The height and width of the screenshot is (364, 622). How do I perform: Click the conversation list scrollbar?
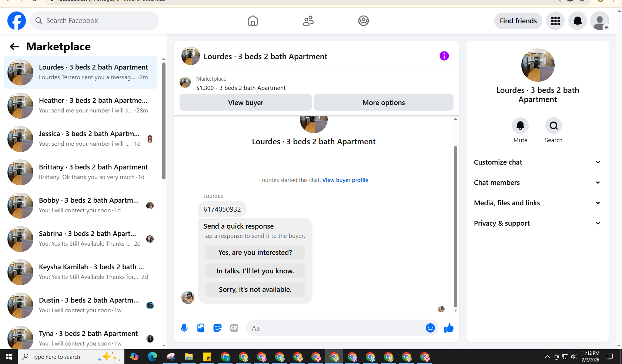coord(164,121)
